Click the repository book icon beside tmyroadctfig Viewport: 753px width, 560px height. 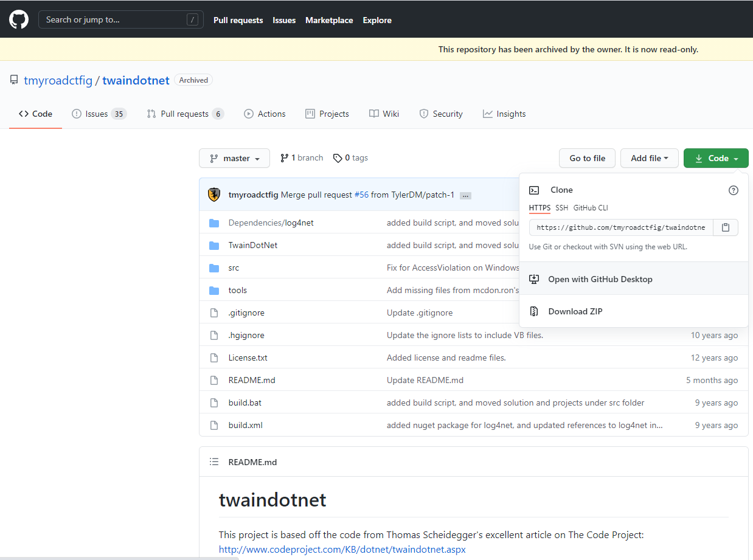(x=14, y=80)
